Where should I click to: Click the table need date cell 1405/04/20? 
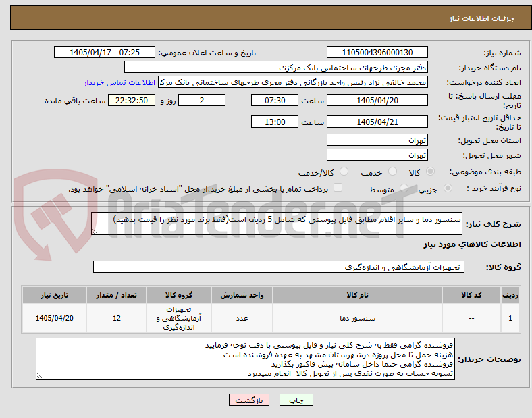click(x=54, y=318)
